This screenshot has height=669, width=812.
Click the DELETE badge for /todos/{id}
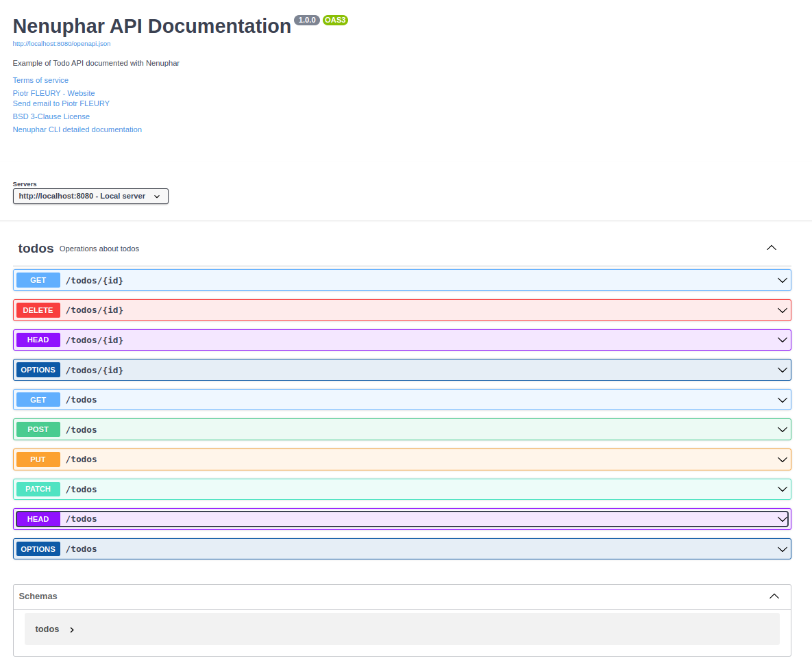pos(38,310)
